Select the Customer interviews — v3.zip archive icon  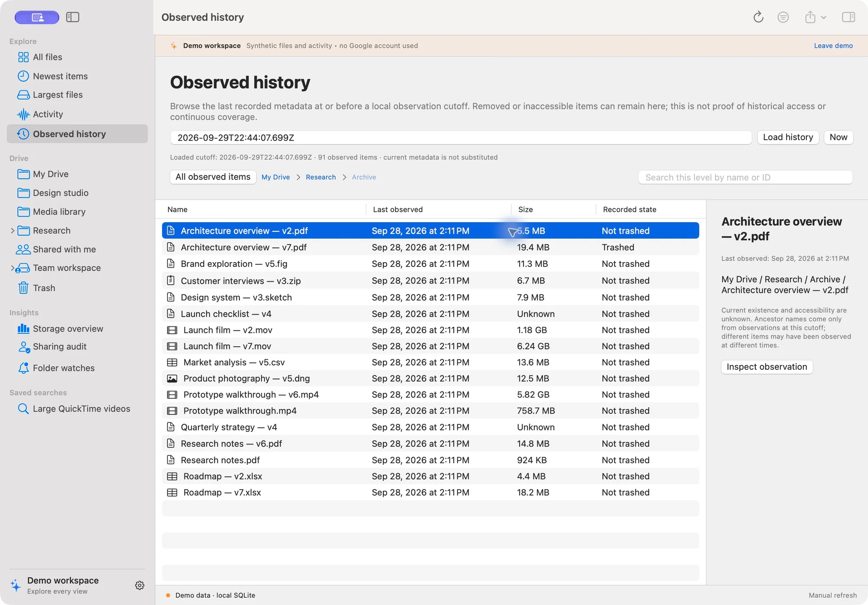[171, 281]
